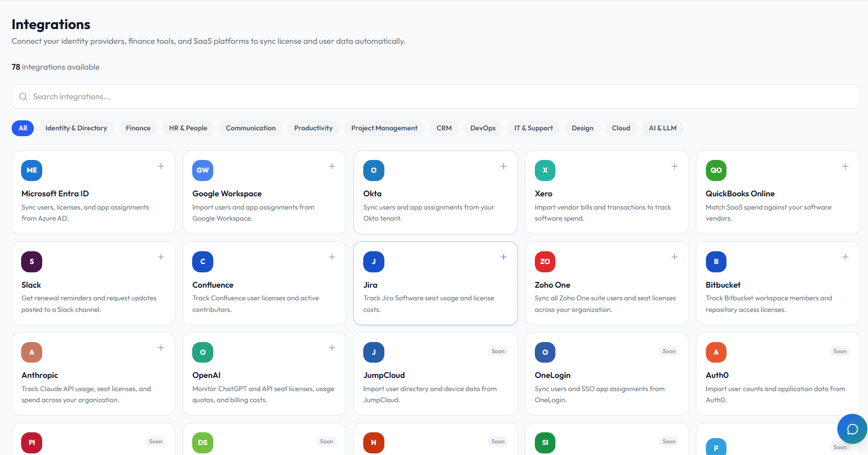868x455 pixels.
Task: Add the Jira integration with plus icon
Action: pos(504,257)
